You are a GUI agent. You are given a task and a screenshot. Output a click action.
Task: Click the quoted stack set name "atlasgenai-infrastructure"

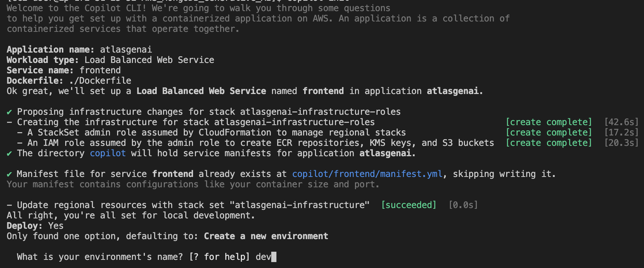[x=300, y=205]
